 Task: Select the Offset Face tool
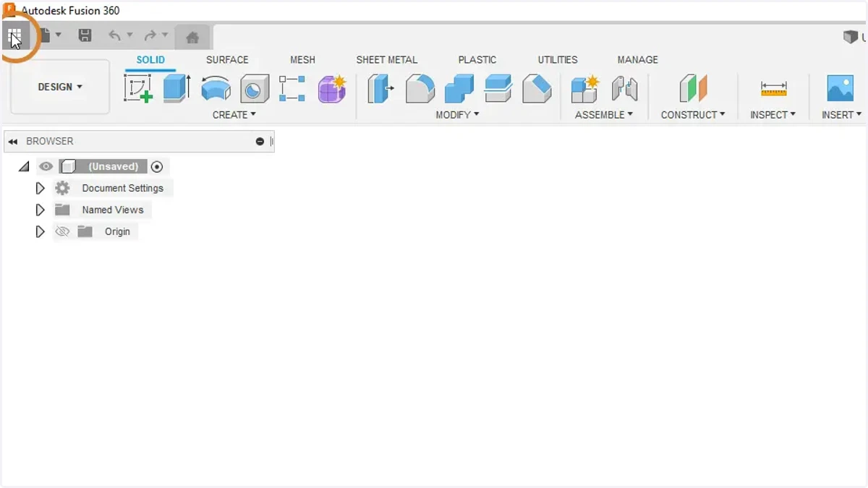[498, 88]
